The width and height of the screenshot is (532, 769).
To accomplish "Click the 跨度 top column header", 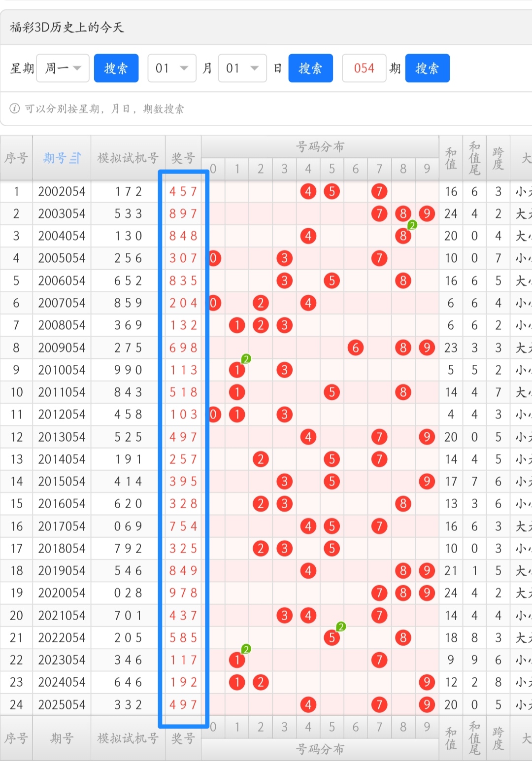I will [x=498, y=158].
